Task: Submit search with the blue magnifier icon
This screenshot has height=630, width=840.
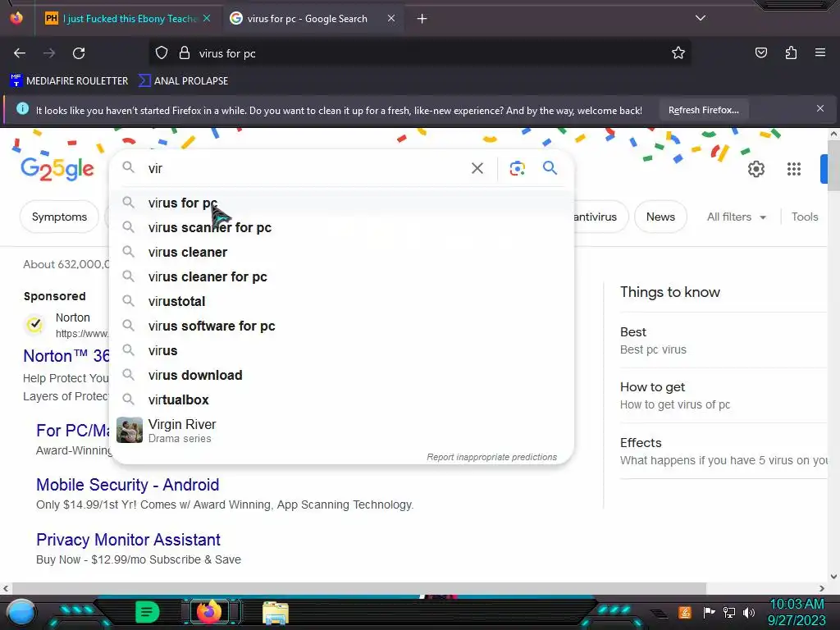Action: [550, 168]
